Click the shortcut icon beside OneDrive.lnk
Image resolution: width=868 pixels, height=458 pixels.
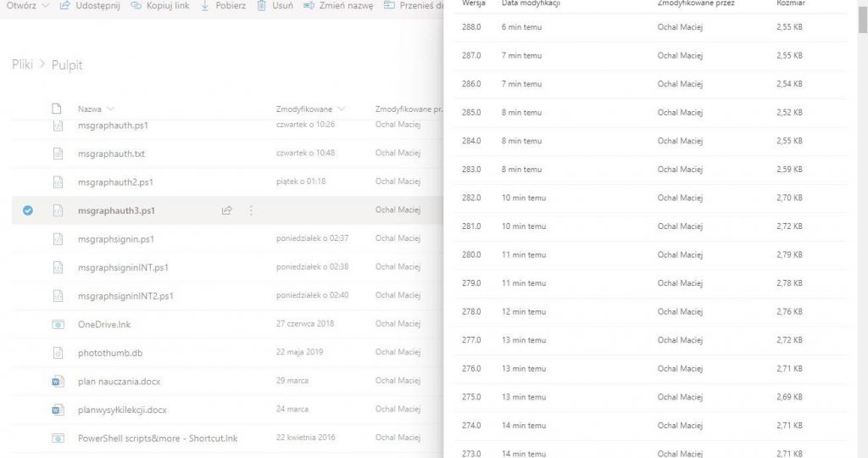pyautogui.click(x=58, y=324)
